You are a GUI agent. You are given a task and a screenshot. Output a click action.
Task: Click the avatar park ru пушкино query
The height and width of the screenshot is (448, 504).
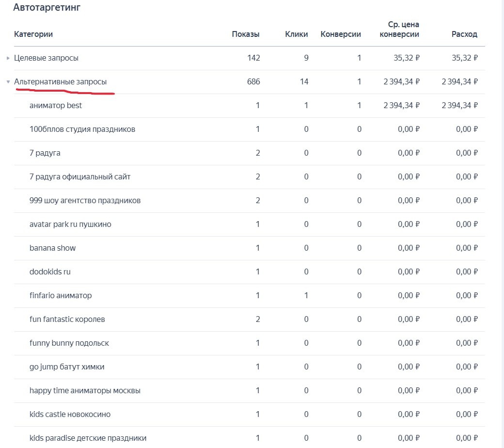click(74, 224)
